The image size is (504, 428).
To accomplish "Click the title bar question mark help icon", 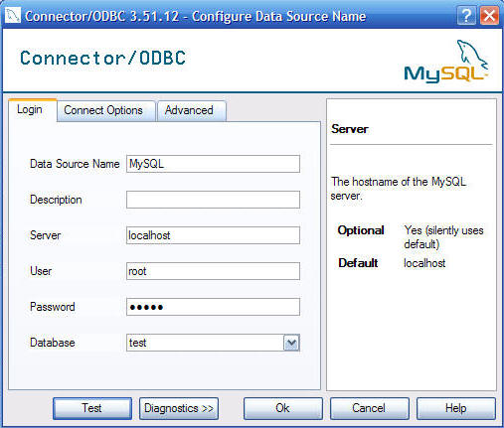I will coord(466,16).
